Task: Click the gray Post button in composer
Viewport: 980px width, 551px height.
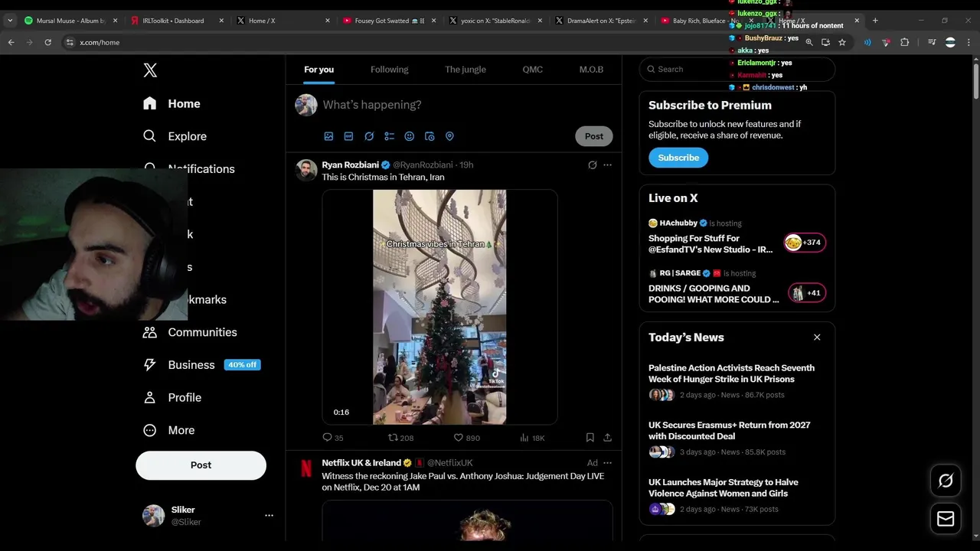Action: (594, 136)
